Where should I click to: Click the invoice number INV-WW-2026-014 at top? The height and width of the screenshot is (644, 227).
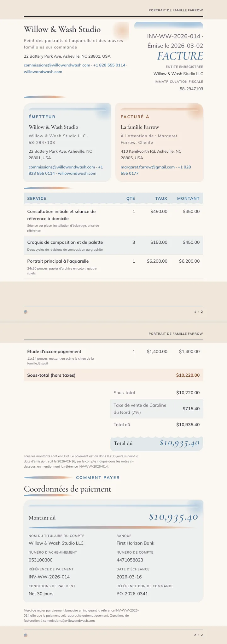(173, 37)
